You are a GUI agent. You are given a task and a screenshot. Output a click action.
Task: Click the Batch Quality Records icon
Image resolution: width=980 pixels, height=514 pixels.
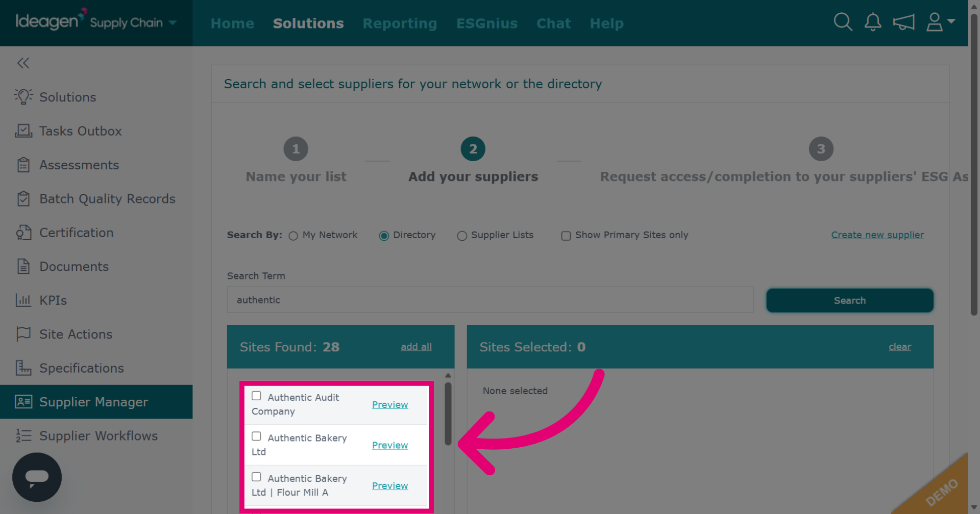pyautogui.click(x=23, y=199)
